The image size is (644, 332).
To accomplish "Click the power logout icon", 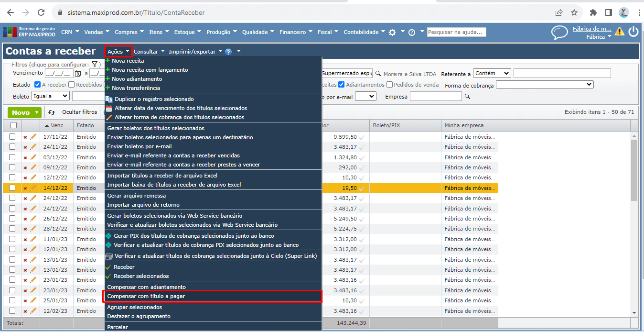I will [x=633, y=32].
